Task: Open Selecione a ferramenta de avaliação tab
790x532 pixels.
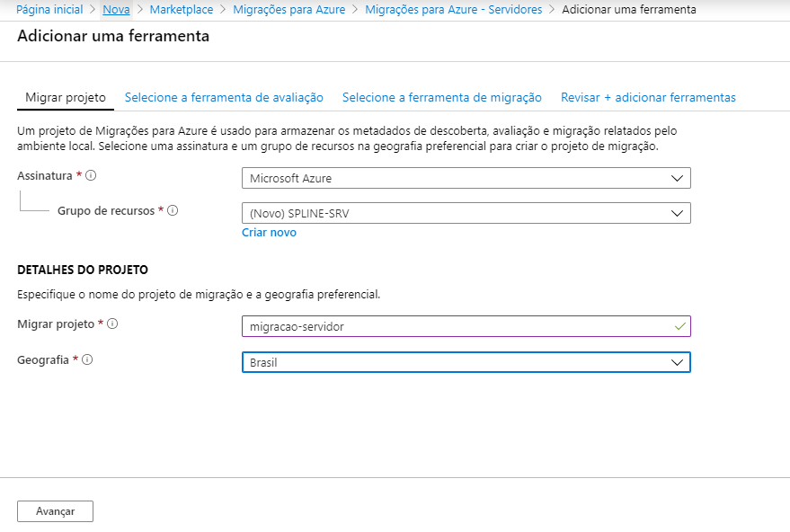Action: click(x=224, y=97)
